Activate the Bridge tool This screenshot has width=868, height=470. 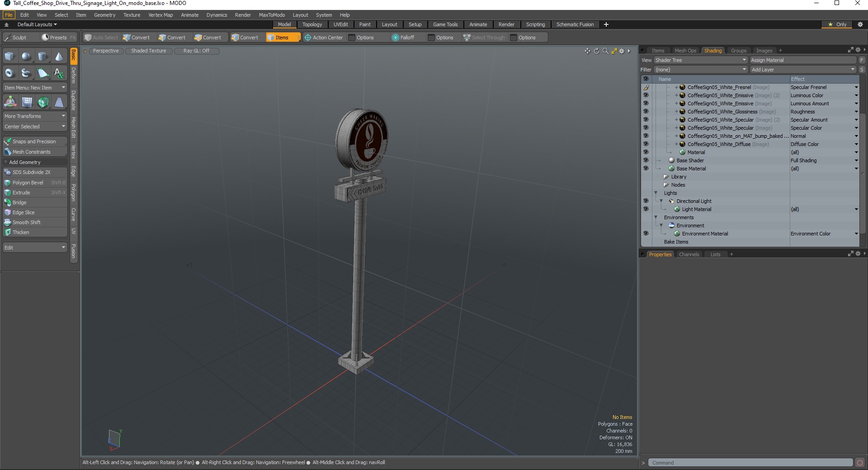35,202
